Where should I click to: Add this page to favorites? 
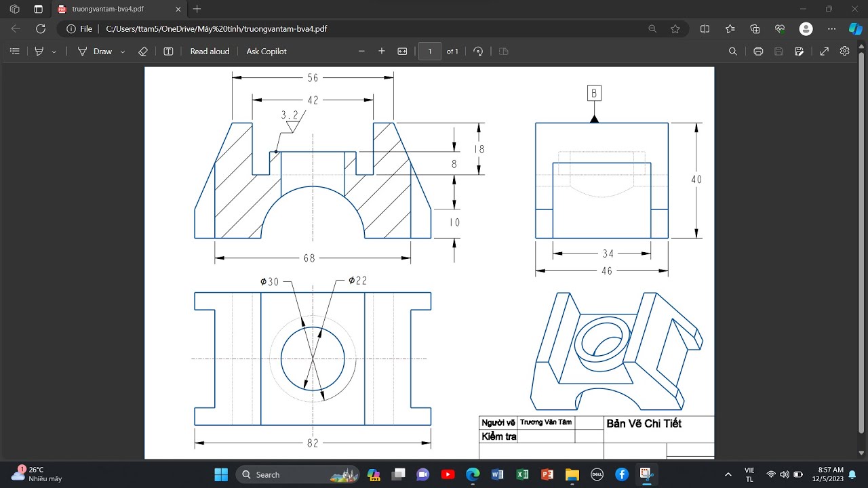pyautogui.click(x=675, y=29)
